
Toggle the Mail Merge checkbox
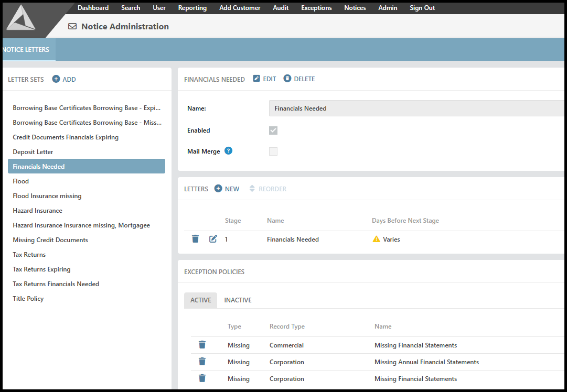(273, 151)
